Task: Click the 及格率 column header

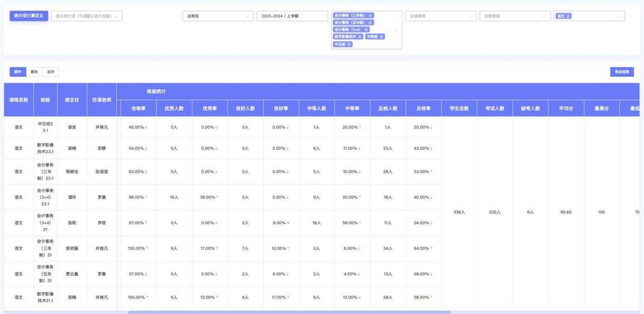Action: [x=424, y=109]
